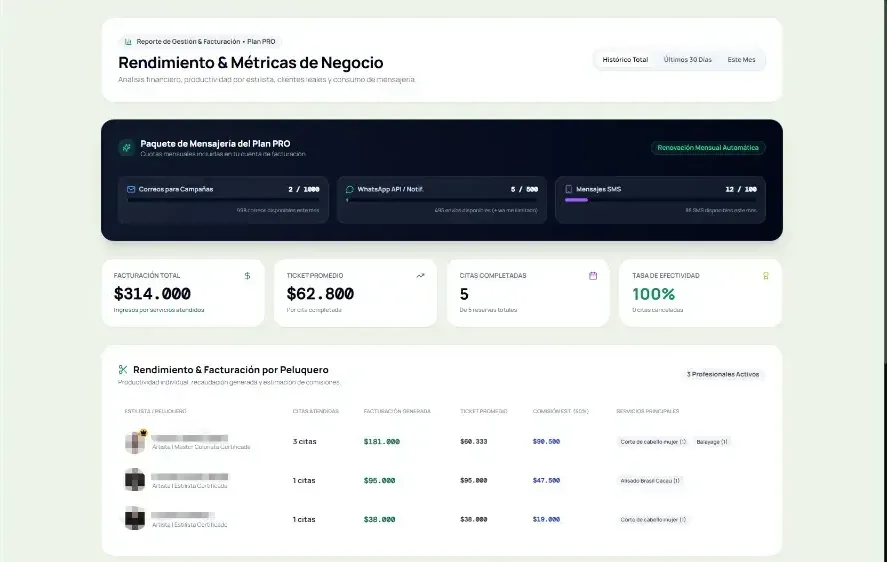Click the $19.000 commission value
Screen dimensions: 887x562
546,520
